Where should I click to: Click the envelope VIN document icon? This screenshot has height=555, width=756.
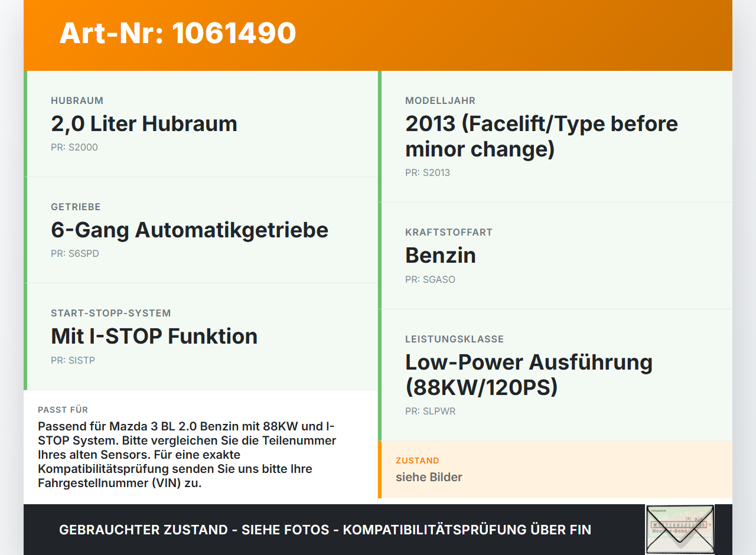point(680,530)
